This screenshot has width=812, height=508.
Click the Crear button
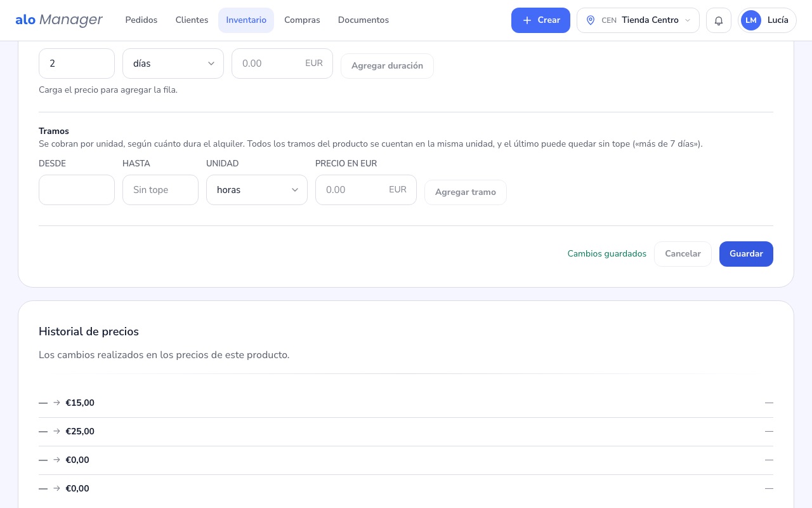[x=540, y=20]
